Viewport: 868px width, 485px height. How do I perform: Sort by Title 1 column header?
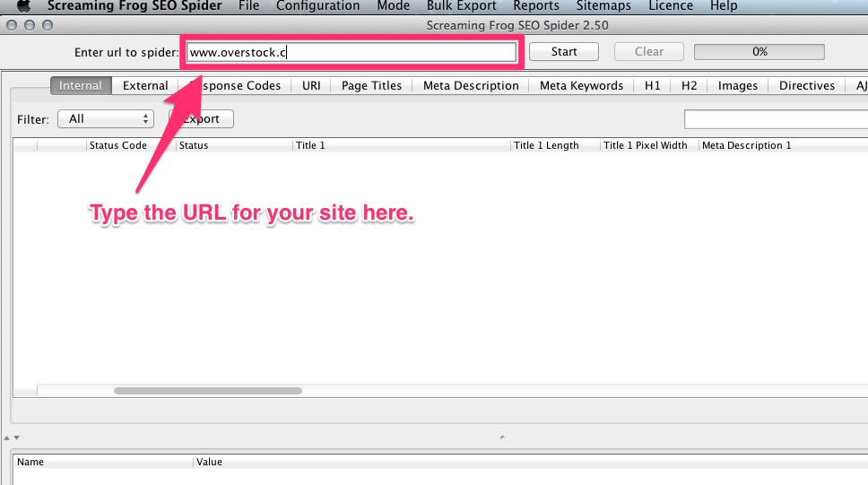[x=402, y=145]
